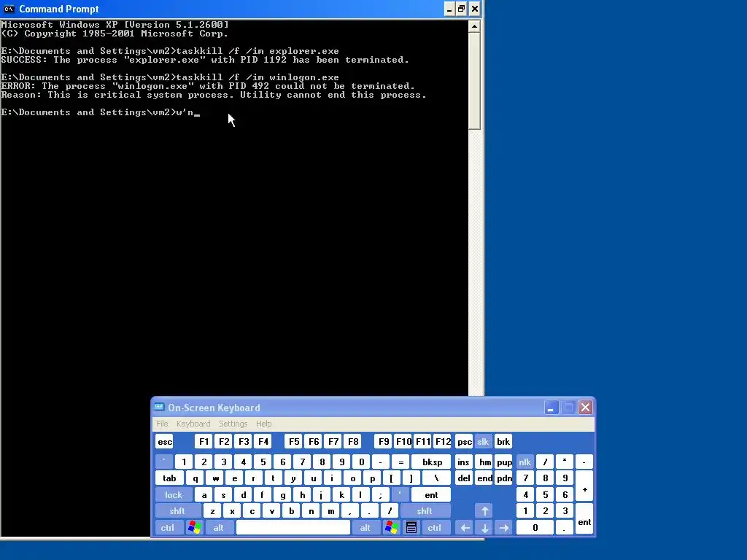Toggle the right alt key

[x=365, y=528]
